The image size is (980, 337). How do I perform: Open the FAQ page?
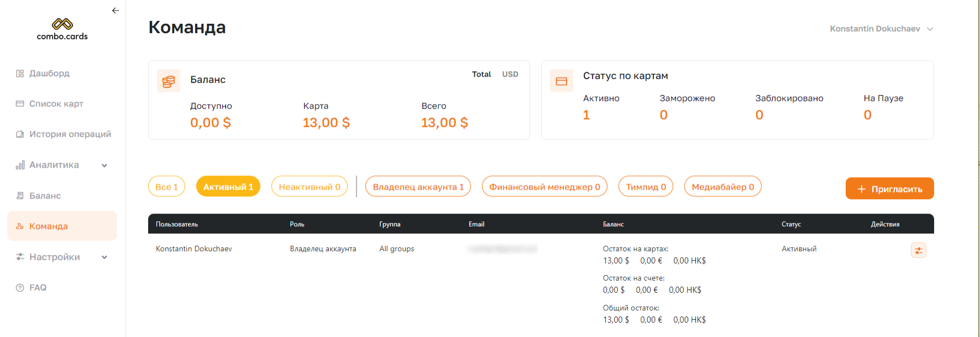point(38,287)
